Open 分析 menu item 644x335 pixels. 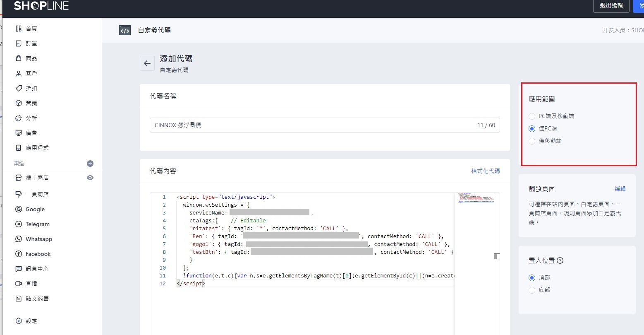31,118
